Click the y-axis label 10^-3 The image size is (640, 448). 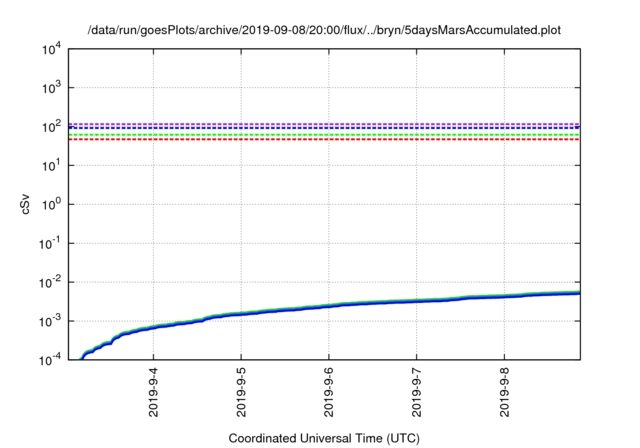coord(50,322)
